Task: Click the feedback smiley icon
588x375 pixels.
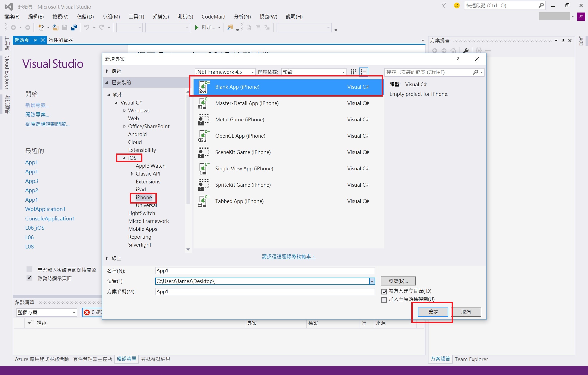Action: tap(457, 5)
